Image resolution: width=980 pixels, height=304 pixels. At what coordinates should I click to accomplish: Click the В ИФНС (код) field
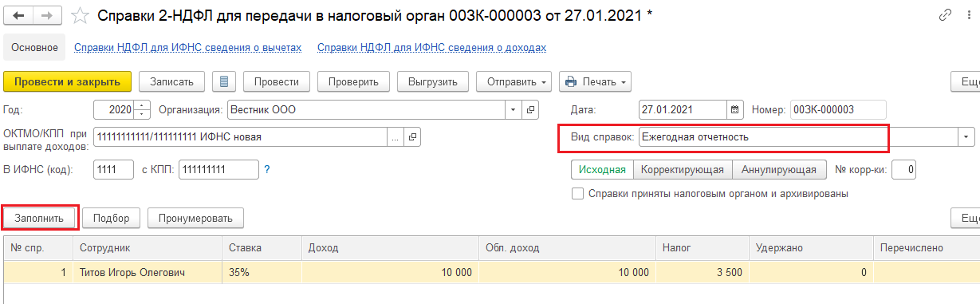[x=114, y=169]
